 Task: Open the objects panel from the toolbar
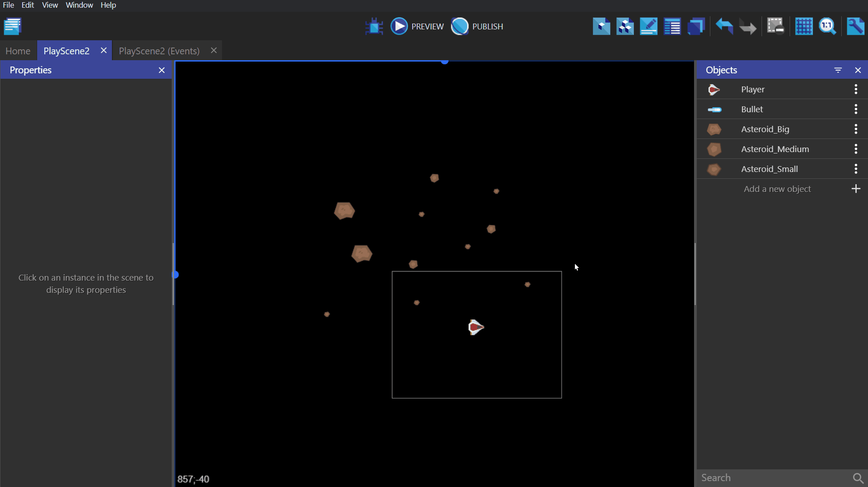[x=601, y=26]
